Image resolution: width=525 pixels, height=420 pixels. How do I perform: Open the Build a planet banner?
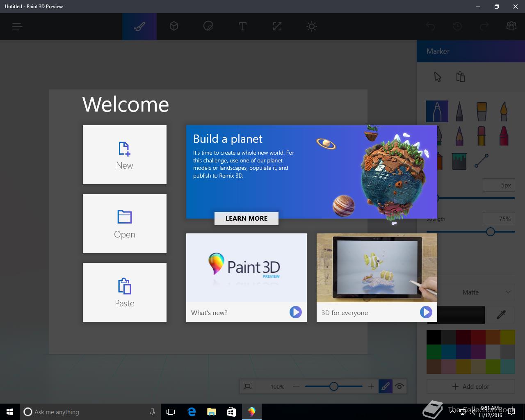click(312, 172)
